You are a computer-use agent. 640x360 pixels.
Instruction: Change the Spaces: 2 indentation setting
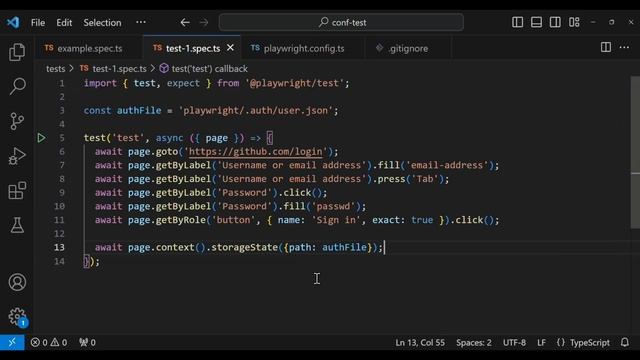point(474,342)
